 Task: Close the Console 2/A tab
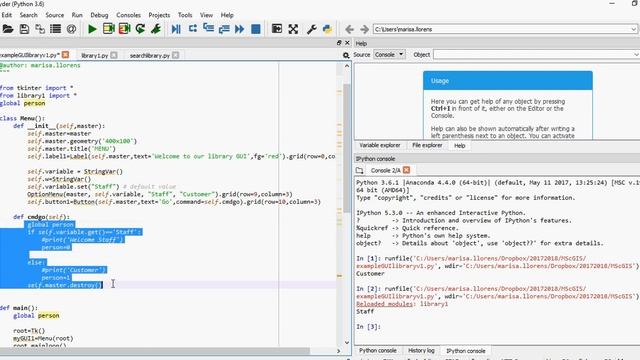tap(407, 170)
